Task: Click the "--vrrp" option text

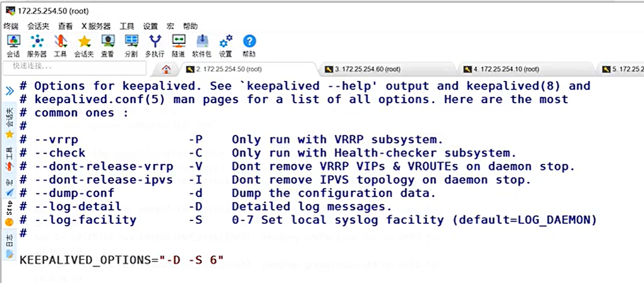Action: (56, 139)
